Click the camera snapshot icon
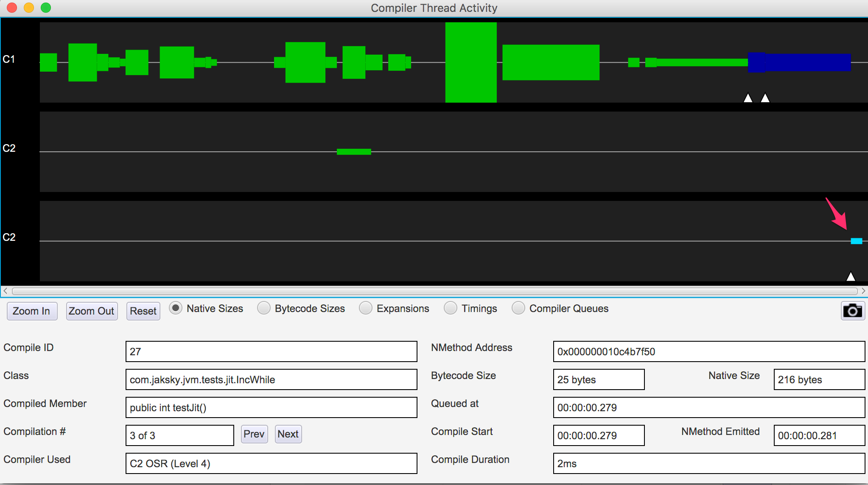868x485 pixels. 853,311
